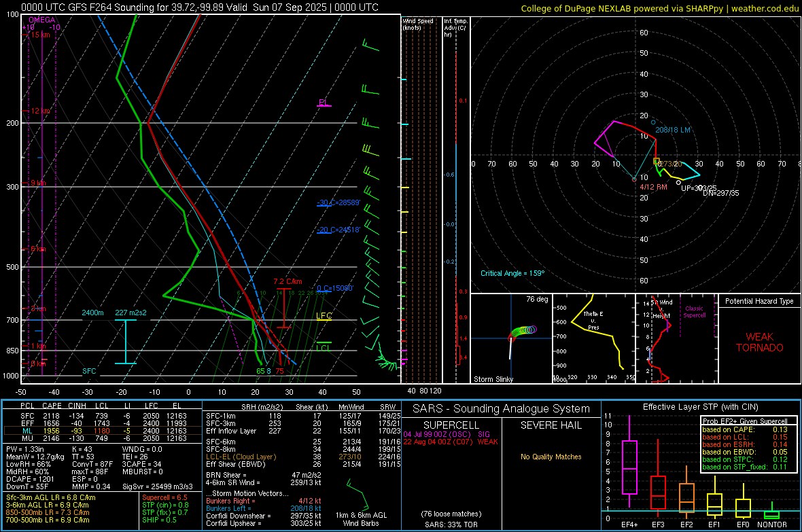
Task: Click the red Supercell = 6.5 index
Action: [164, 497]
